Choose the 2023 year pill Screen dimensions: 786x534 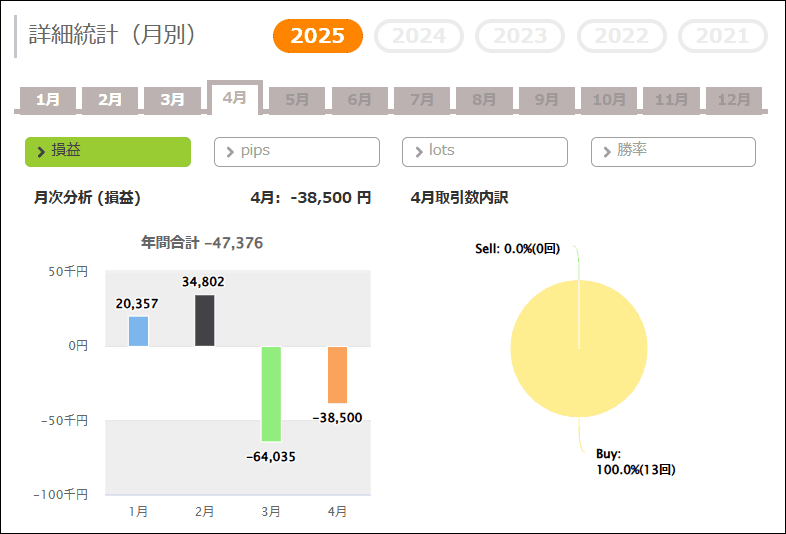[x=520, y=36]
